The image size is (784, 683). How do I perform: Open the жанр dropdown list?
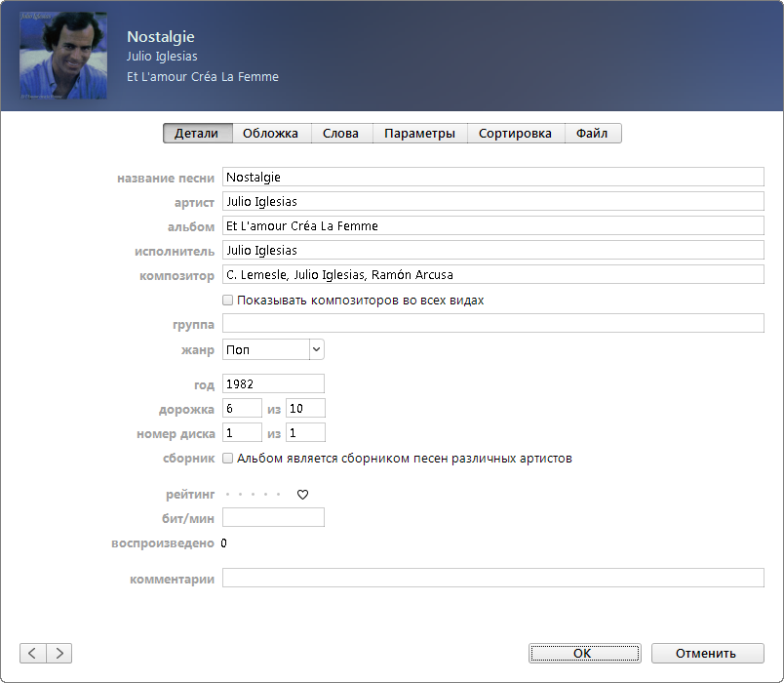316,349
